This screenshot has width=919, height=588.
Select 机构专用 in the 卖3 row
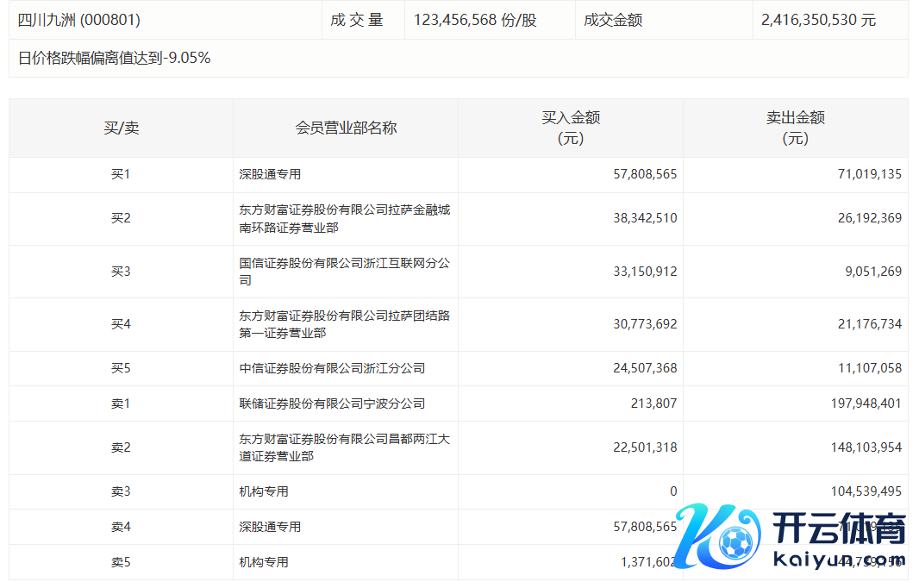[264, 491]
